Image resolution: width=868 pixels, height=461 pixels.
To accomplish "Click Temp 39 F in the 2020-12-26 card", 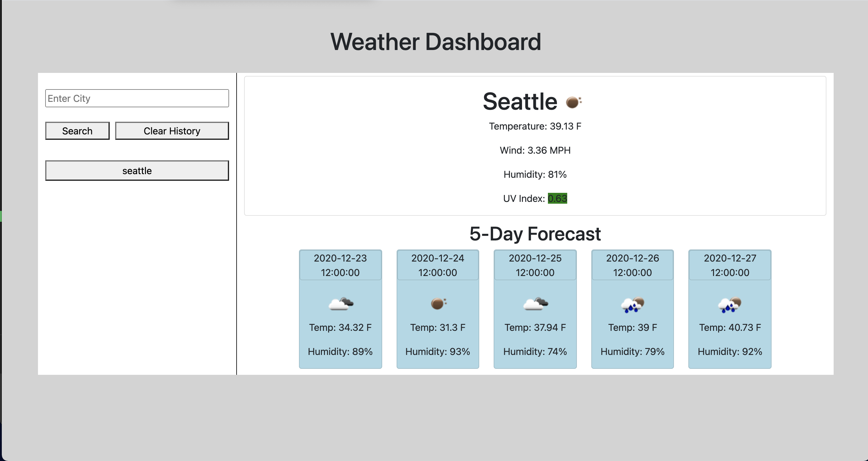I will [x=633, y=328].
